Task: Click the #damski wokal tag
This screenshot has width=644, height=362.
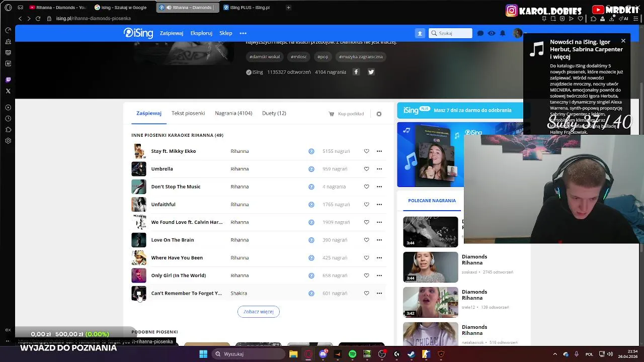Action: point(265,57)
